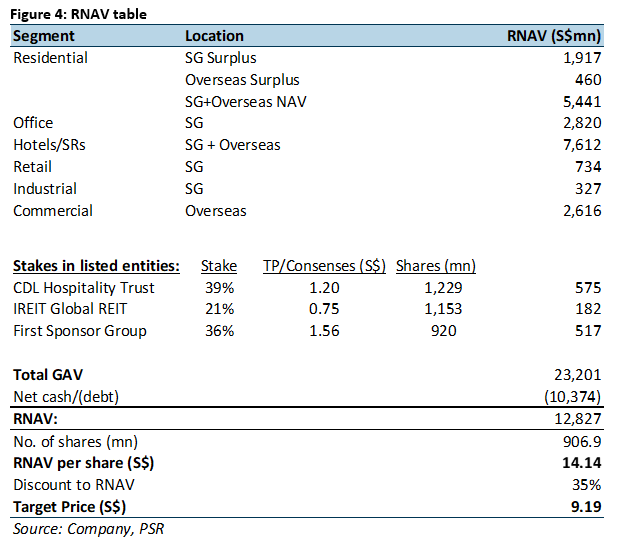Select the 0.75 target price
640x551 pixels.
coord(324,309)
